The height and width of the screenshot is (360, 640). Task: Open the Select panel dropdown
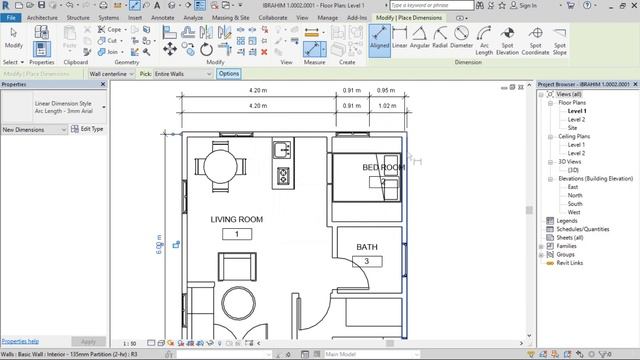[x=13, y=62]
